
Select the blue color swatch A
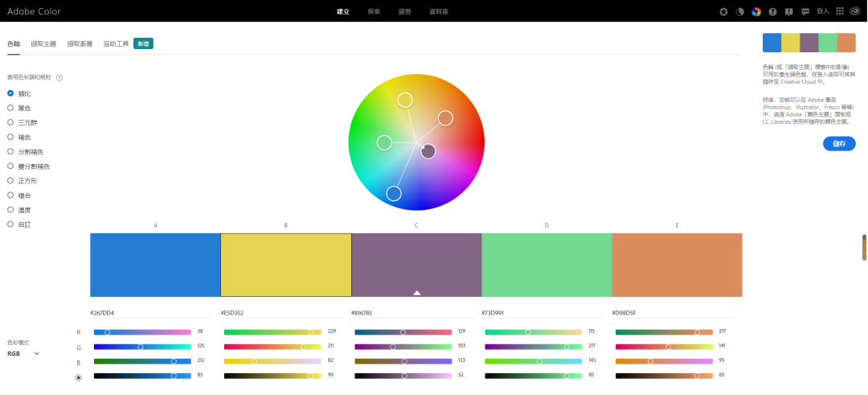[x=155, y=265]
